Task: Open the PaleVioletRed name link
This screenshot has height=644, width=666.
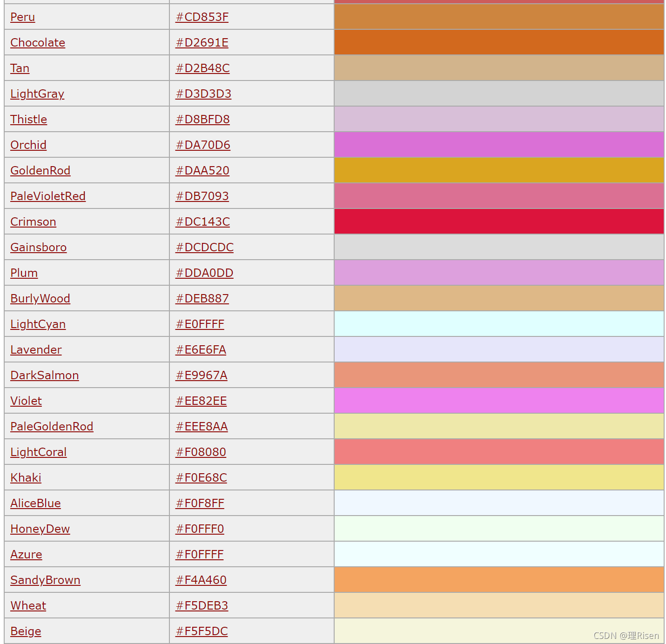Action: click(x=48, y=196)
